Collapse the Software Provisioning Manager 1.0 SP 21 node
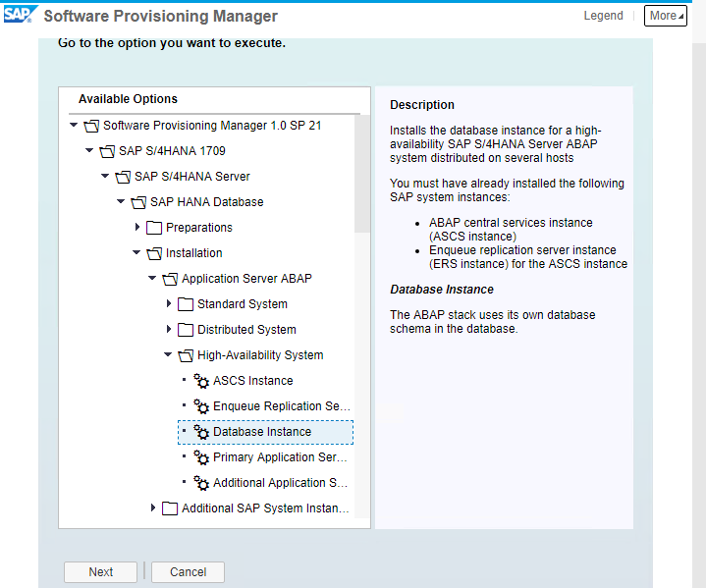Image resolution: width=706 pixels, height=588 pixels. coord(74,125)
